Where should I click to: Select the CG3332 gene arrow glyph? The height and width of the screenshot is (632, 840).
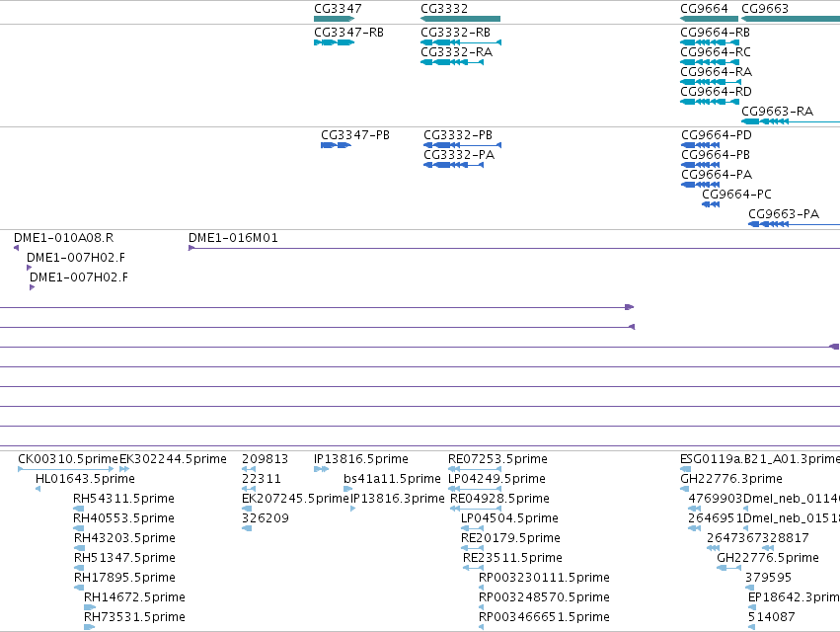(460, 19)
